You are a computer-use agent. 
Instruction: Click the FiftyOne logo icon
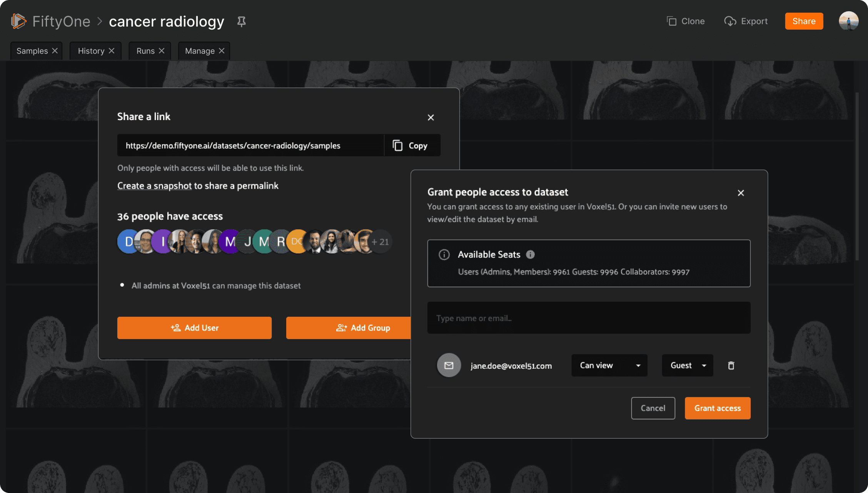click(18, 21)
